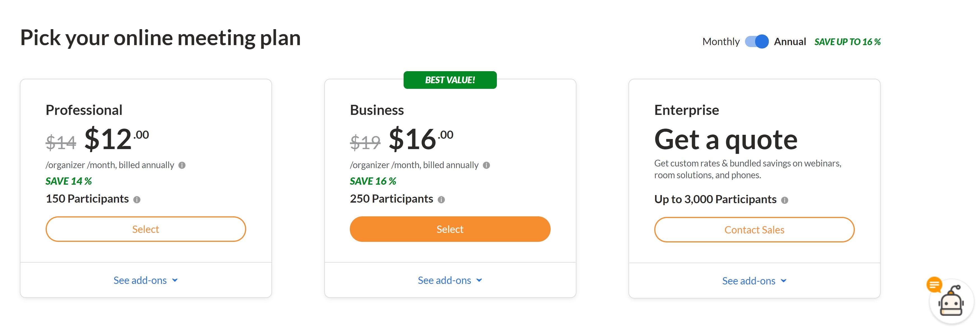The image size is (980, 329).
Task: Click the 150 Participants info icon
Action: point(137,199)
